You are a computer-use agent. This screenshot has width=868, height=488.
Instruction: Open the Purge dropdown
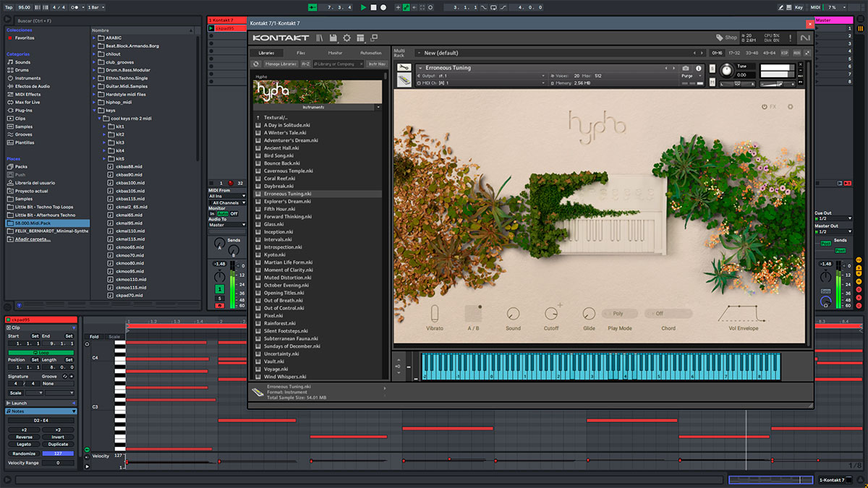[690, 75]
